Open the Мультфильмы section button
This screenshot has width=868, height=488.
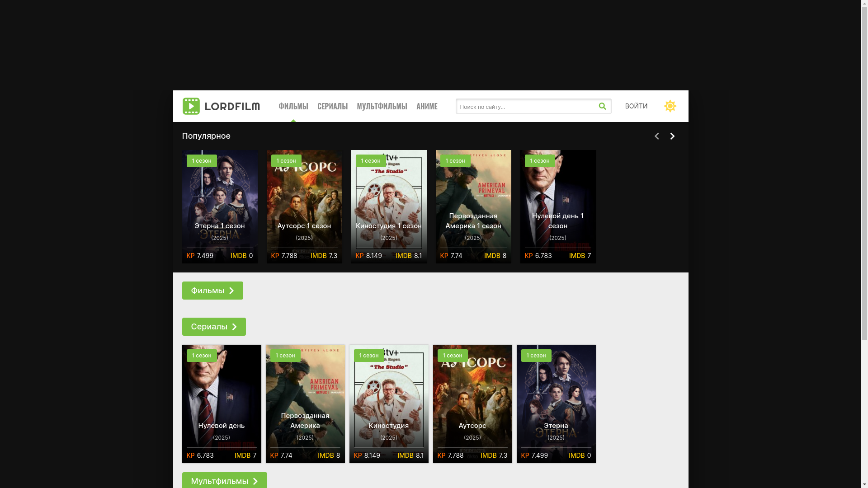(x=224, y=480)
